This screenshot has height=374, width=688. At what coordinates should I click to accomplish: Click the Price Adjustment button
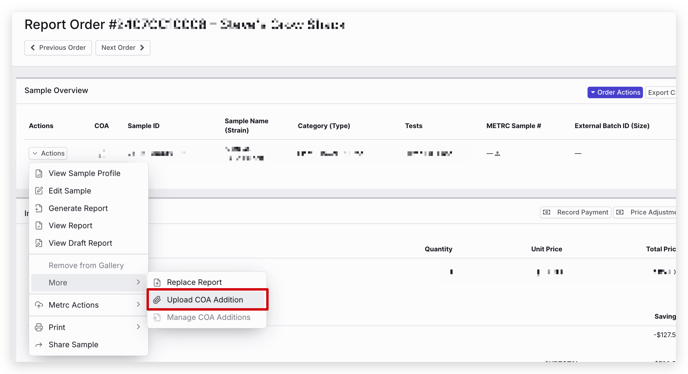click(x=645, y=212)
